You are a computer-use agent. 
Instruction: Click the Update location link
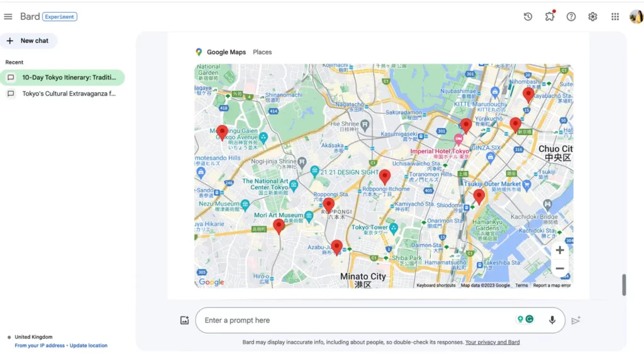point(89,346)
